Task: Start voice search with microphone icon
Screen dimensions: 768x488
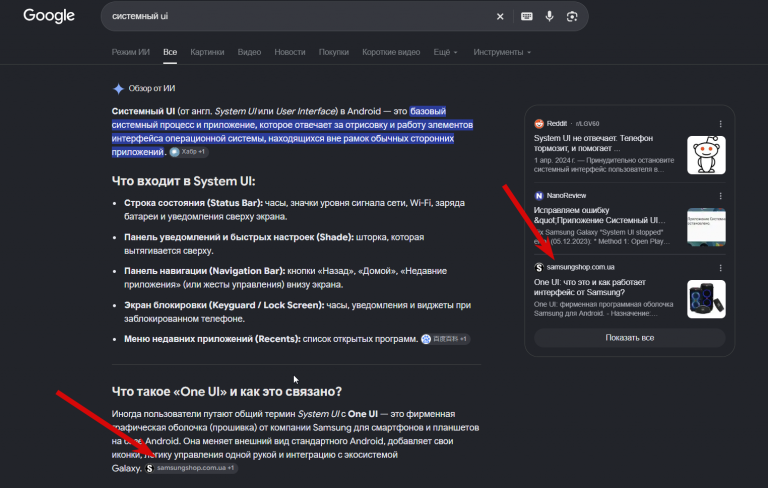Action: click(x=550, y=16)
